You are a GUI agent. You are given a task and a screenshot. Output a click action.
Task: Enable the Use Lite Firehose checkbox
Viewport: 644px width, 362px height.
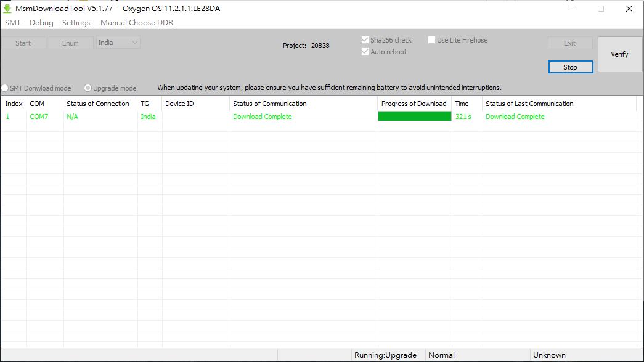click(x=431, y=40)
